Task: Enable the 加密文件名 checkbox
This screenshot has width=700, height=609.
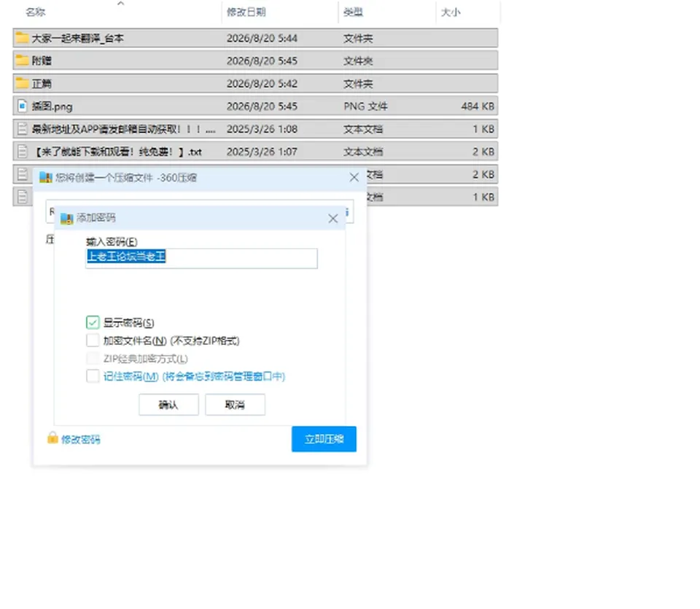Action: coord(93,341)
